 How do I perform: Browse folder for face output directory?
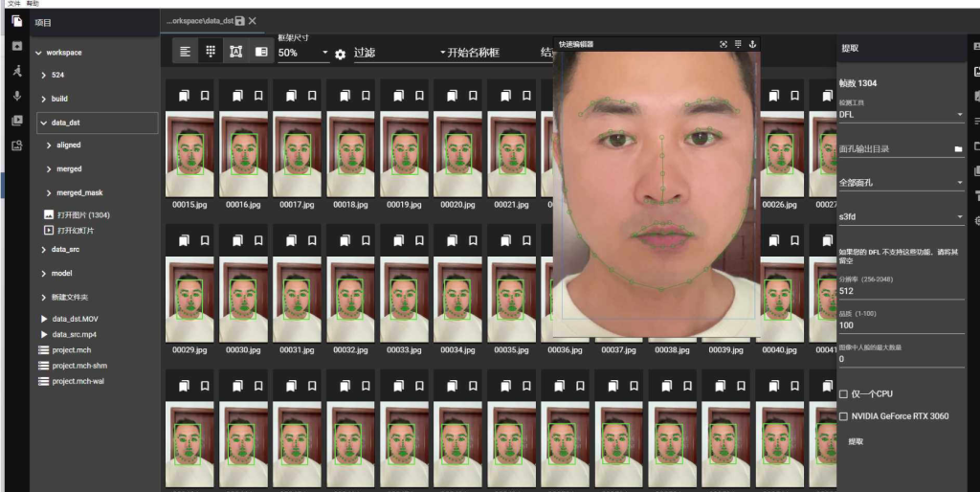pyautogui.click(x=958, y=149)
